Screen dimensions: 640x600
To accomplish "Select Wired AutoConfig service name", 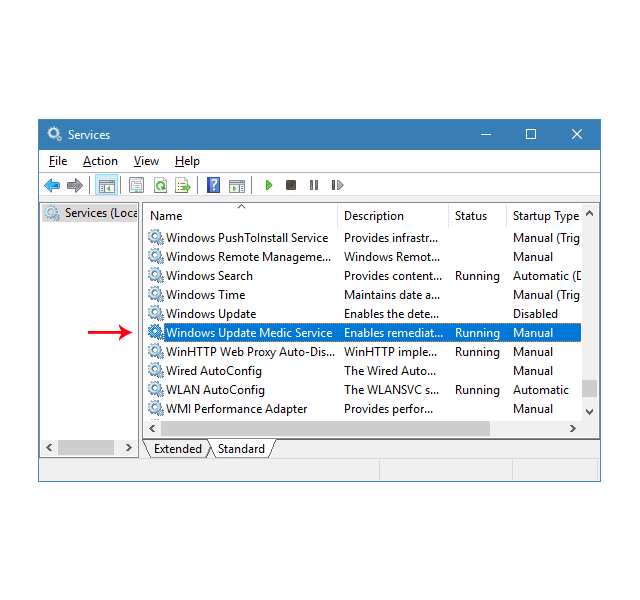I will point(214,371).
